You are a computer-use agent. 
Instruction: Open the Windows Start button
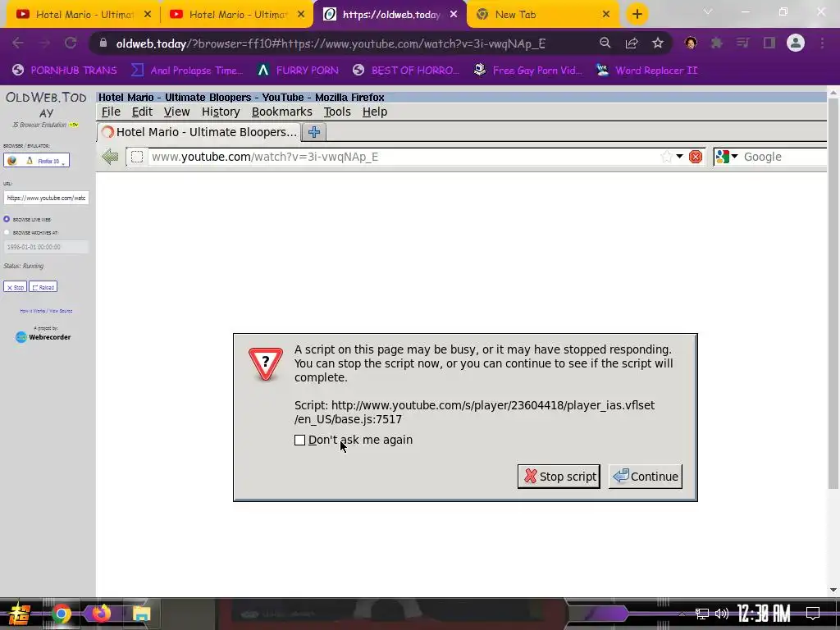tap(20, 614)
